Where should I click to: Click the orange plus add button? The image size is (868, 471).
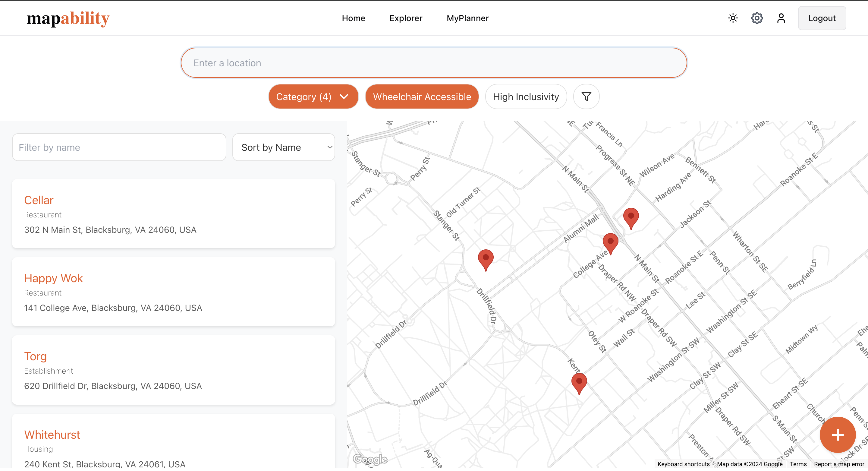(837, 435)
